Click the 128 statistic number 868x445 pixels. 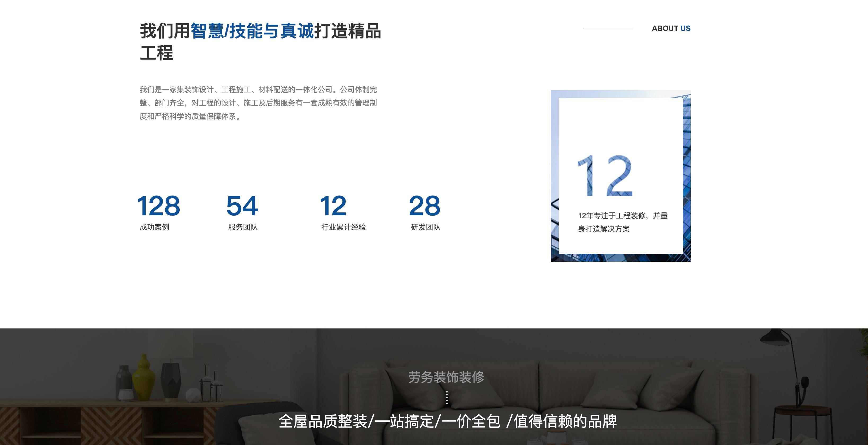point(158,206)
